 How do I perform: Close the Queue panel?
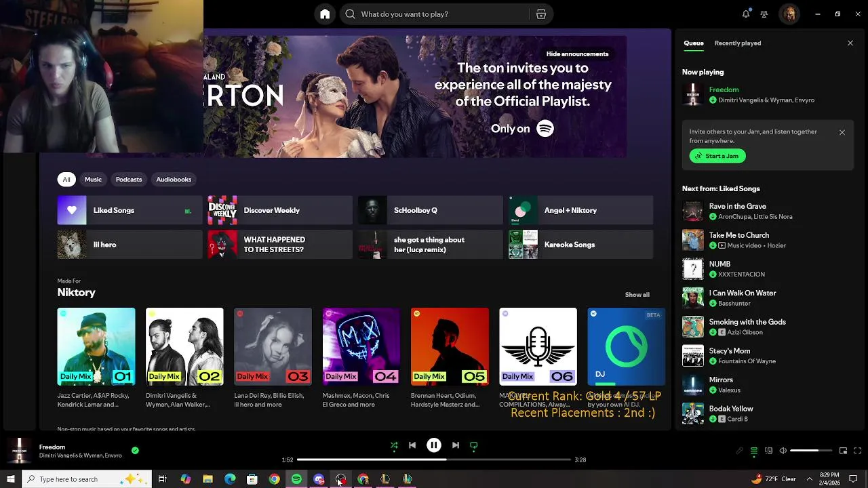(850, 43)
